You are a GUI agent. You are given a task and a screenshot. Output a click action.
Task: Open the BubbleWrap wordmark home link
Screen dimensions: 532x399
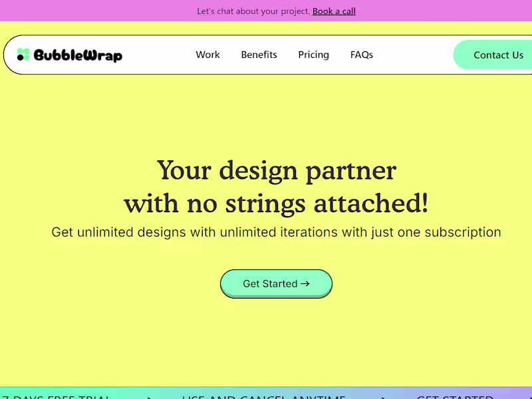point(78,55)
